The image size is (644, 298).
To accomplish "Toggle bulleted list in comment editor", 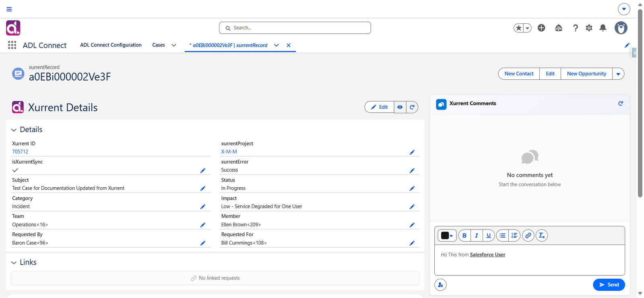I will (x=502, y=236).
